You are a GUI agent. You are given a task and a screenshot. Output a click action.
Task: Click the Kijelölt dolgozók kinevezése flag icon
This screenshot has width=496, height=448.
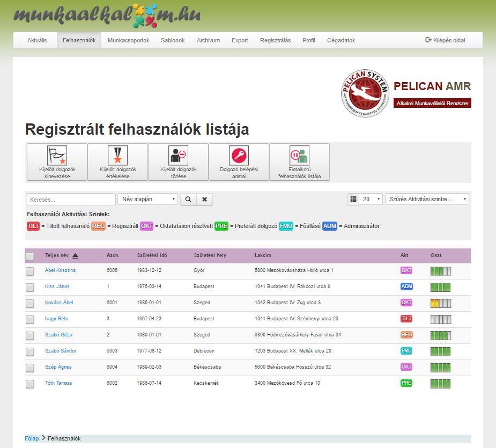coord(56,156)
